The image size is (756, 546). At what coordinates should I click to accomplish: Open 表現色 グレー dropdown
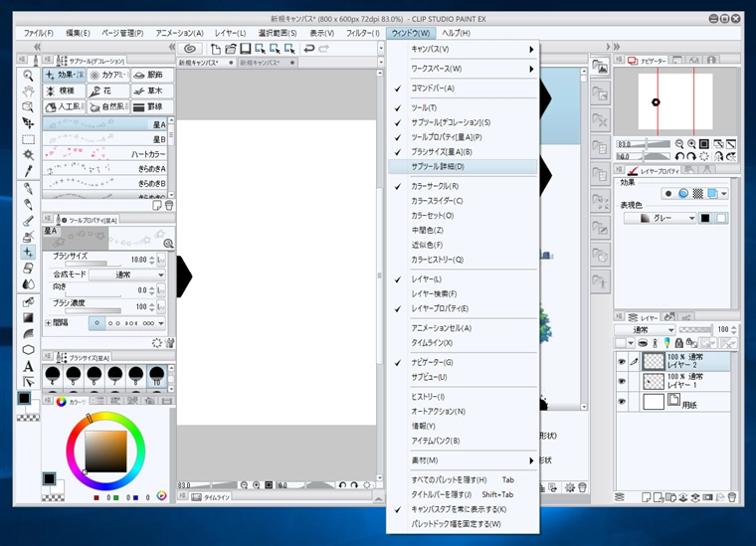tap(660, 219)
